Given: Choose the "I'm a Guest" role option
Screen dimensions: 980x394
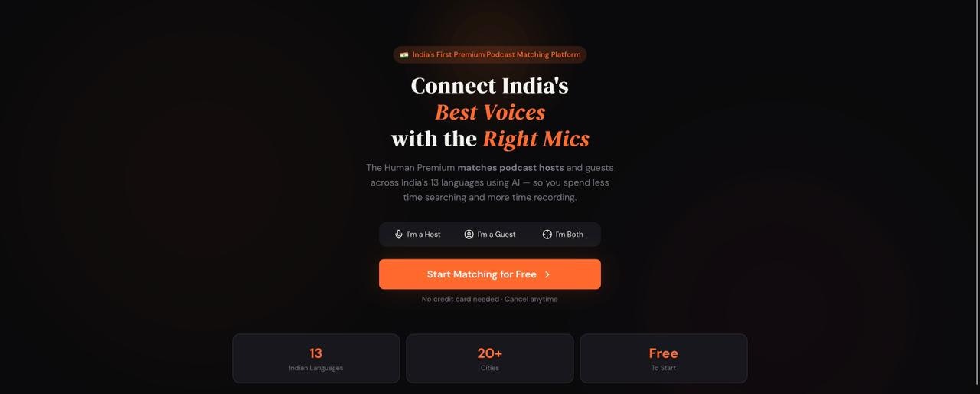Looking at the screenshot, I should [490, 235].
